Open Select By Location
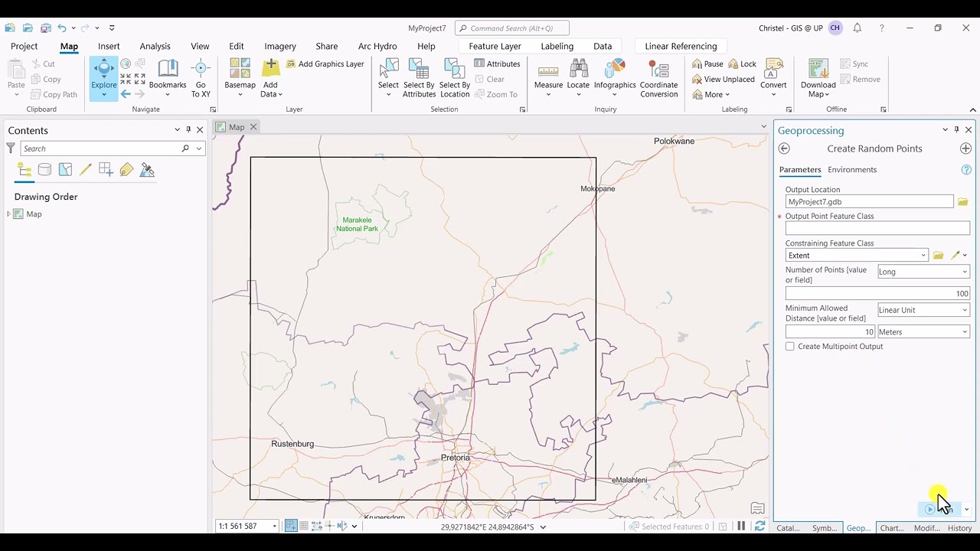This screenshot has width=980, height=551. [x=455, y=78]
